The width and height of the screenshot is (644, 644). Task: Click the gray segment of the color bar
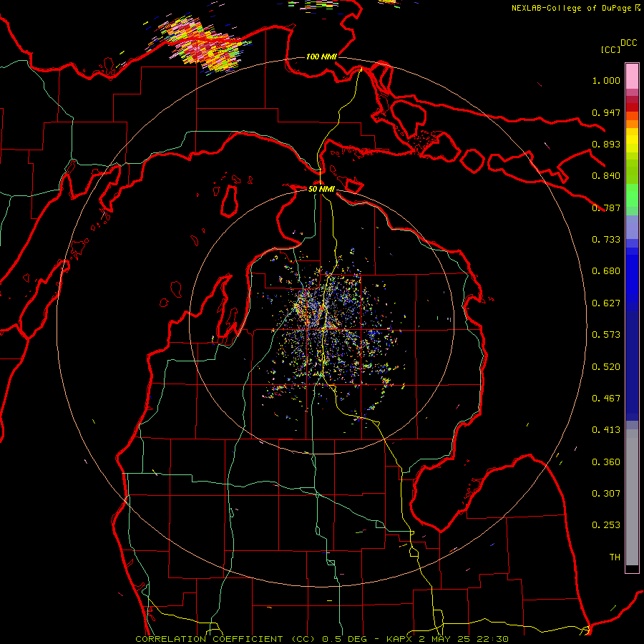pos(632,497)
